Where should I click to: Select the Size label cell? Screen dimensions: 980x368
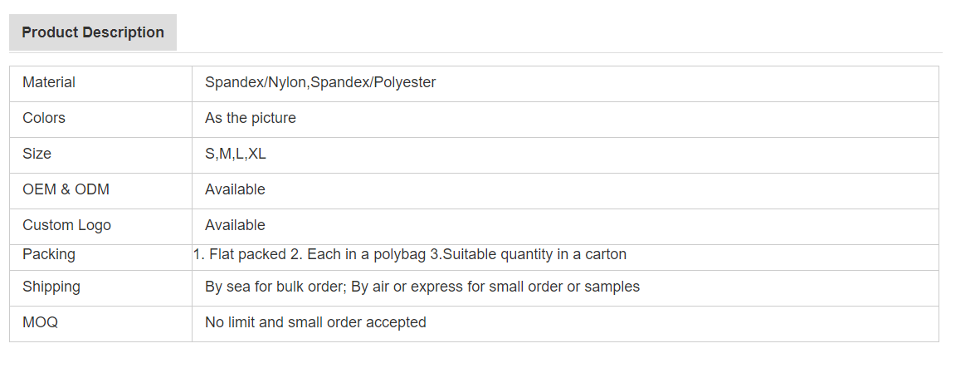click(x=37, y=154)
